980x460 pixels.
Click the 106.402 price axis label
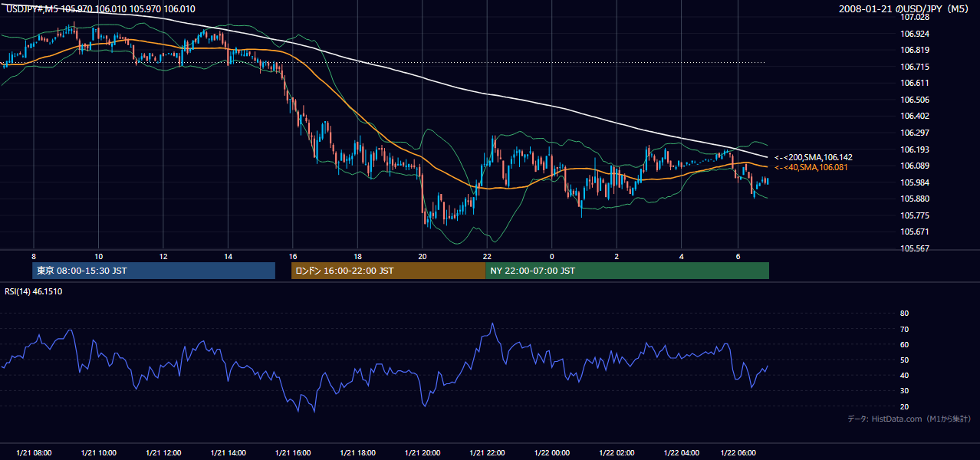pyautogui.click(x=914, y=116)
